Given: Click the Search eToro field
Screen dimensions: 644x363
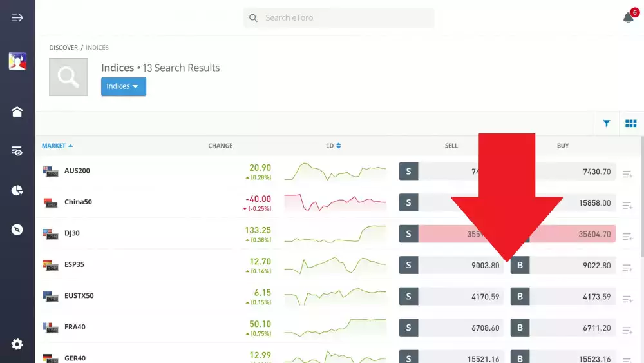Looking at the screenshot, I should (339, 17).
